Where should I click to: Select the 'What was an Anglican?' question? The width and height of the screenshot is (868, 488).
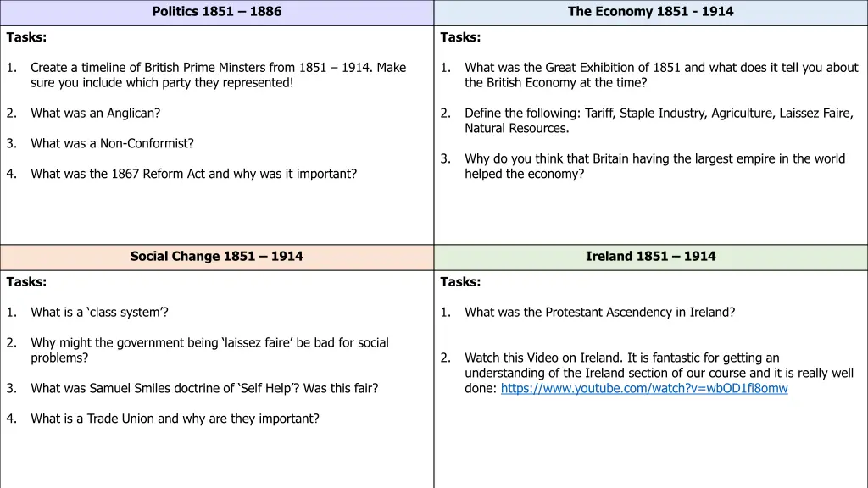95,113
